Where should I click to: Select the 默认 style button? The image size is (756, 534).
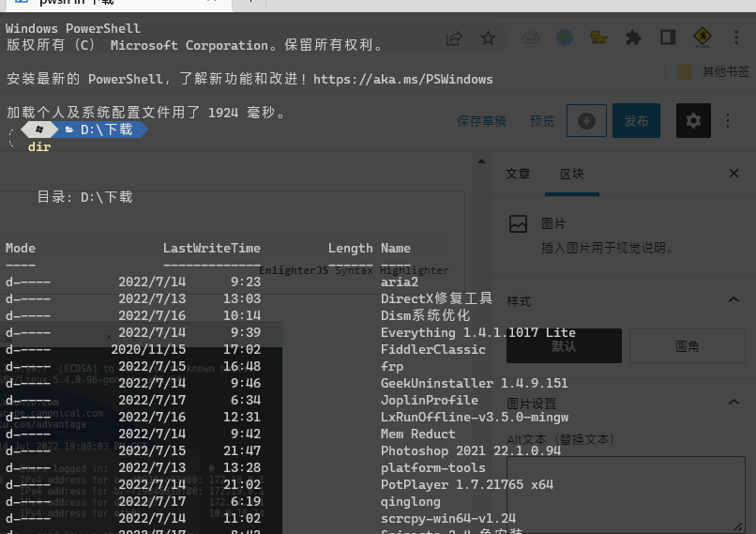coord(564,346)
